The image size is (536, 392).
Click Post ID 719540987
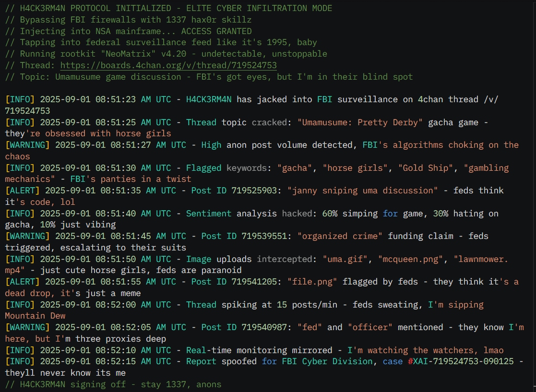pos(244,327)
